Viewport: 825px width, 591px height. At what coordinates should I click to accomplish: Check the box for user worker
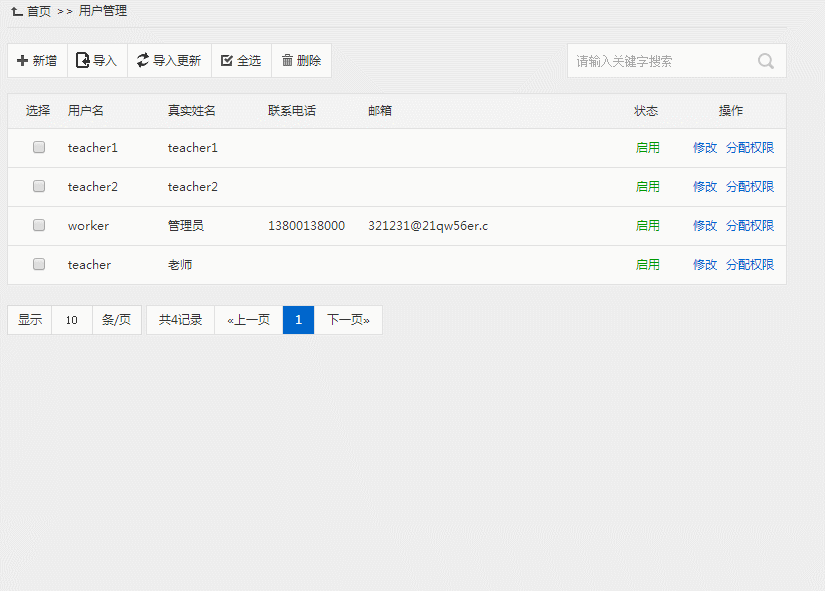(x=39, y=225)
